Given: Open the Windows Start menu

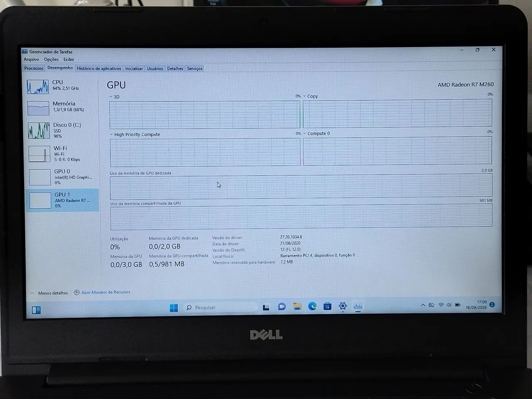Looking at the screenshot, I should 174,308.
